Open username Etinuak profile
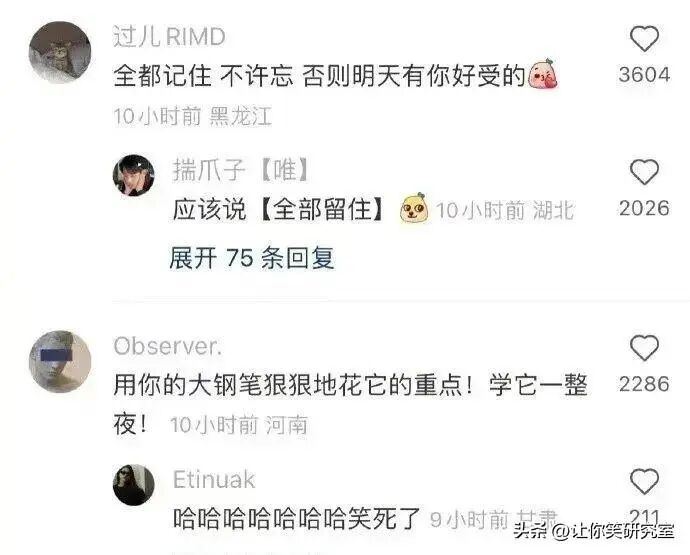 point(214,479)
